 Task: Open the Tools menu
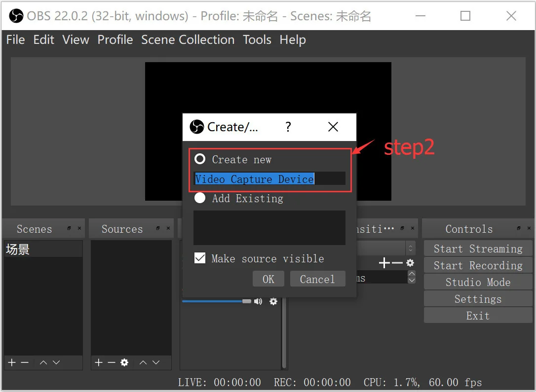257,40
